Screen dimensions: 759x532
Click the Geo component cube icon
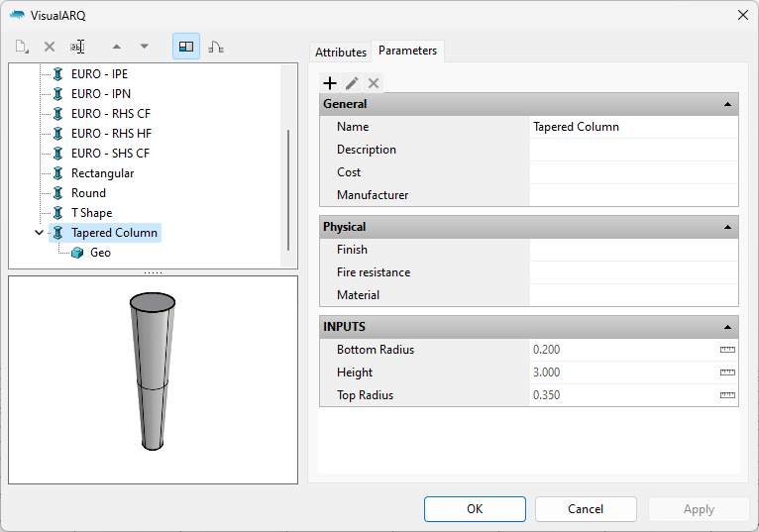77,253
